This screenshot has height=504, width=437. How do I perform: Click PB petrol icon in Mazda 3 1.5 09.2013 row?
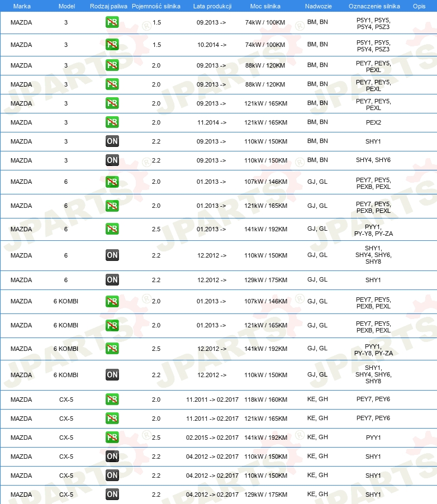tap(112, 22)
